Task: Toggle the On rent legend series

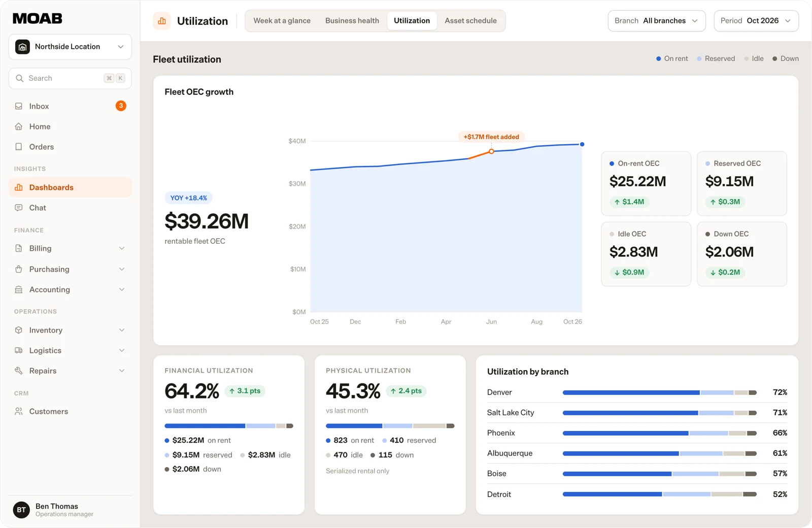Action: (x=672, y=59)
